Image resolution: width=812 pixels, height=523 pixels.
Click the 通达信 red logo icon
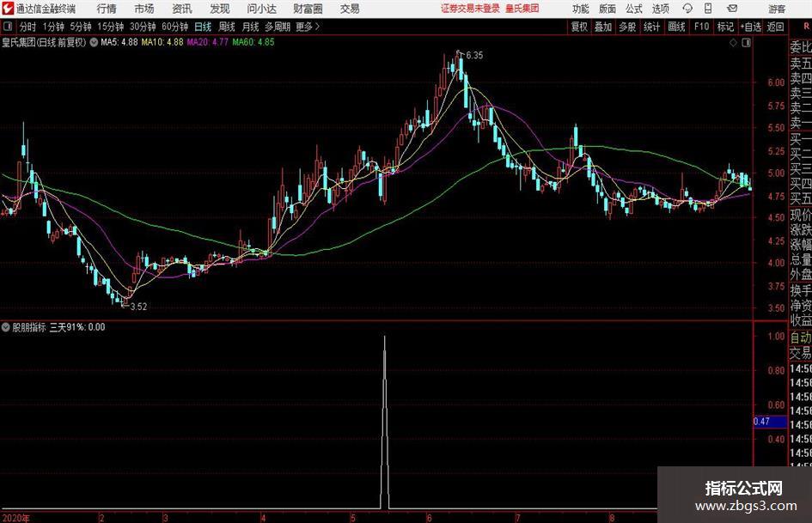tap(8, 9)
